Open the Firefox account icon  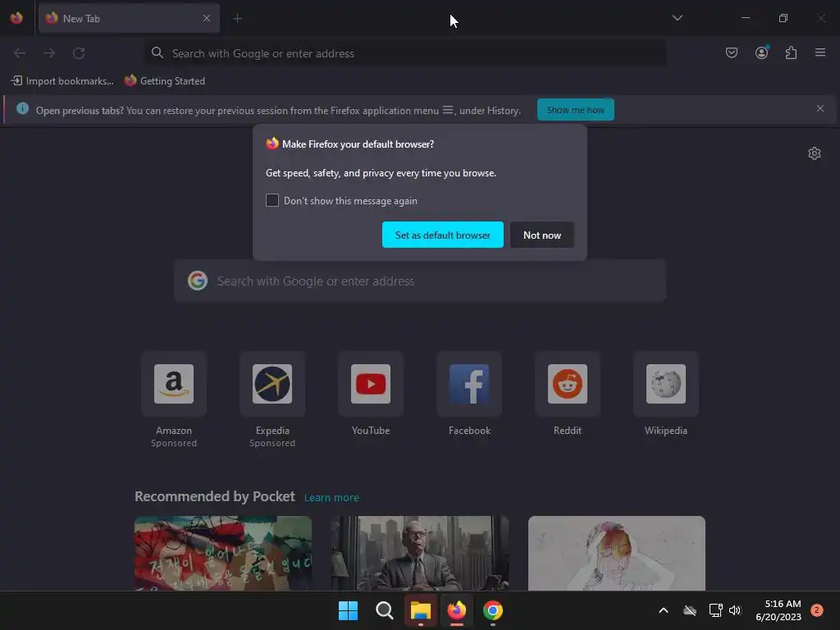click(x=761, y=52)
